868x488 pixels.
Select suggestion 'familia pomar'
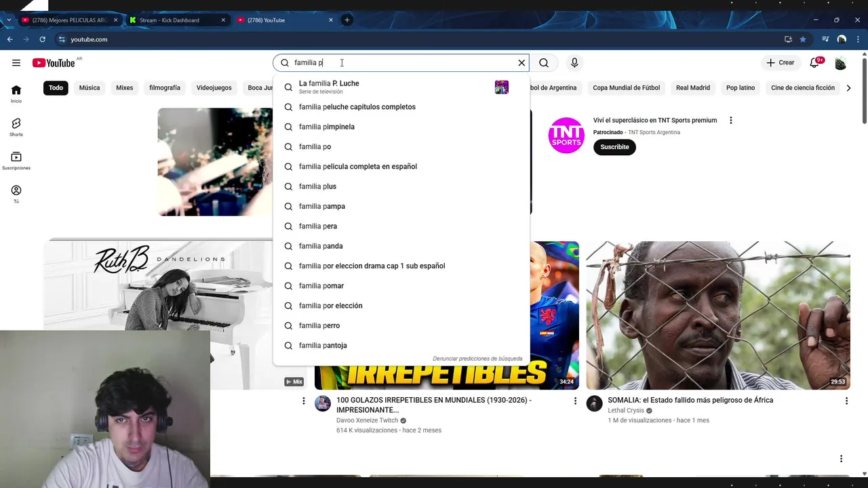401,286
